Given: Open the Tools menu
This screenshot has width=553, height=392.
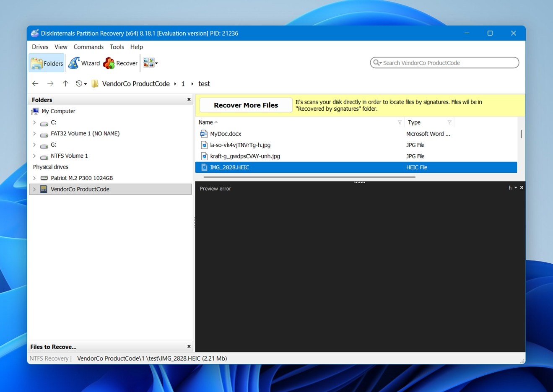Looking at the screenshot, I should 117,47.
